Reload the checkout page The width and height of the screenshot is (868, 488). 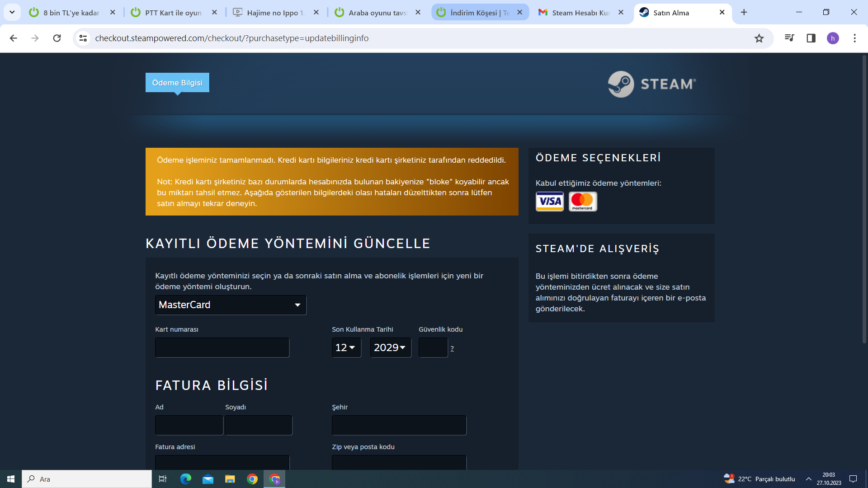tap(57, 38)
